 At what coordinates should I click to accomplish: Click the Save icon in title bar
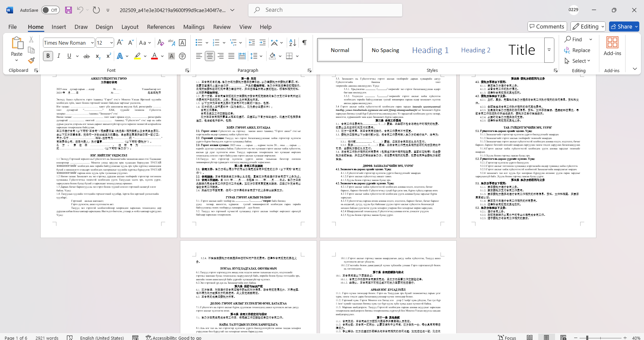click(x=68, y=10)
